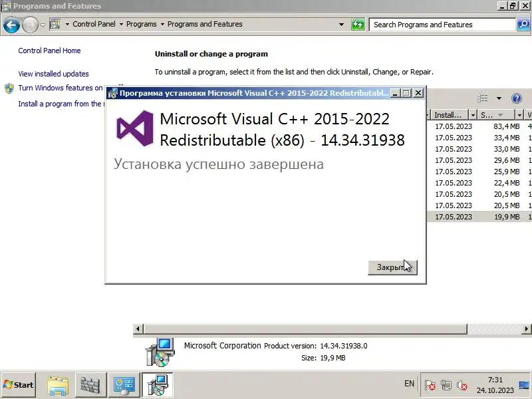The height and width of the screenshot is (399, 532).
Task: Select Control Panel in the breadcrumb
Action: point(94,24)
